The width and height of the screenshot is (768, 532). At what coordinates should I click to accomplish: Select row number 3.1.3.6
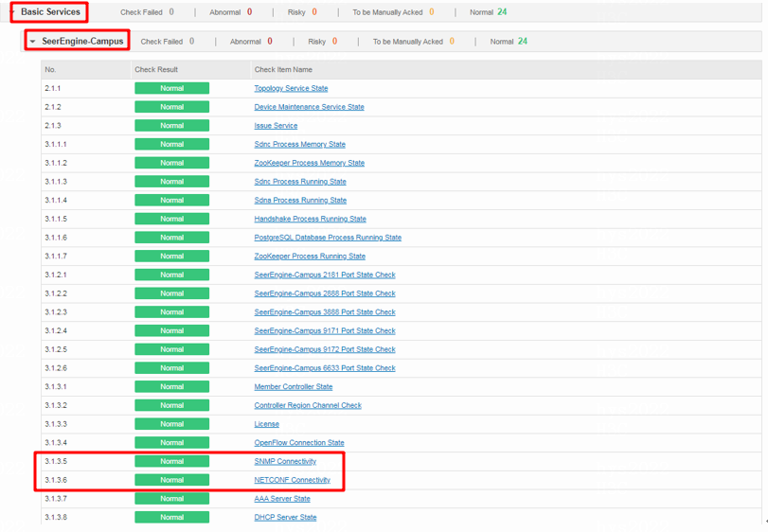tap(56, 480)
